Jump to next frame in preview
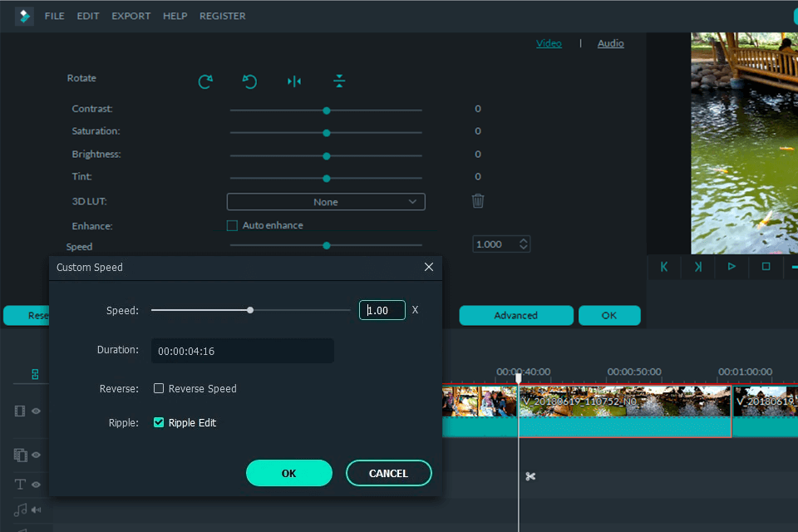This screenshot has width=798, height=532. point(697,267)
